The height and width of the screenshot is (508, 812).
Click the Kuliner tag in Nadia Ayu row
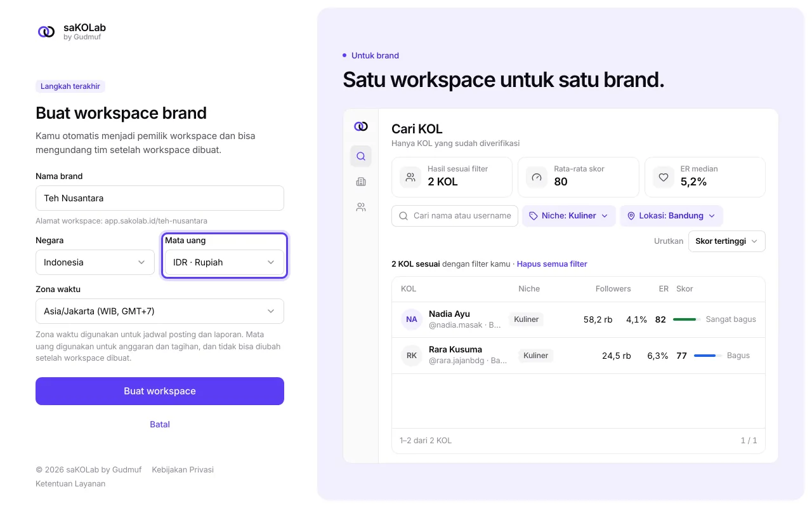pos(527,319)
